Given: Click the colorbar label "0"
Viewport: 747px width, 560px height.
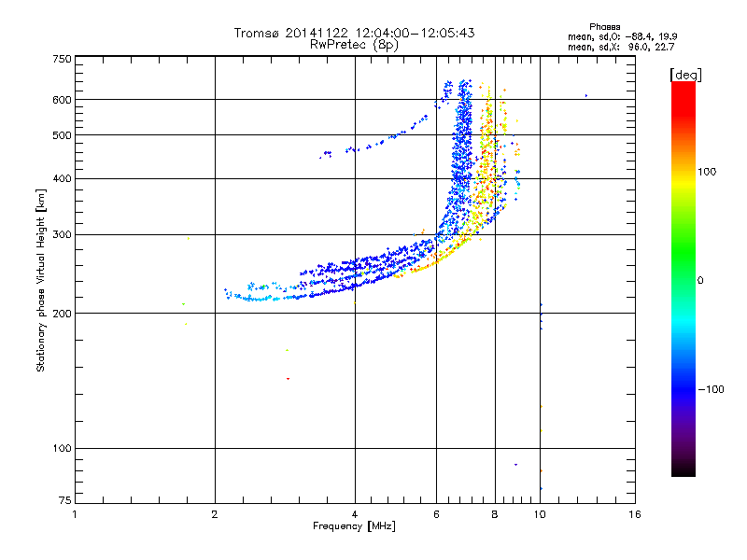Looking at the screenshot, I should (x=700, y=281).
